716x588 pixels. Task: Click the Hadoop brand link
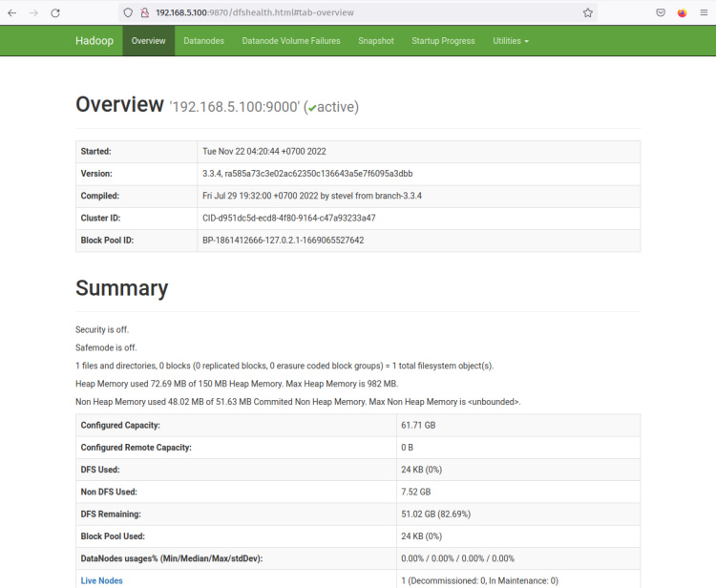pos(94,41)
